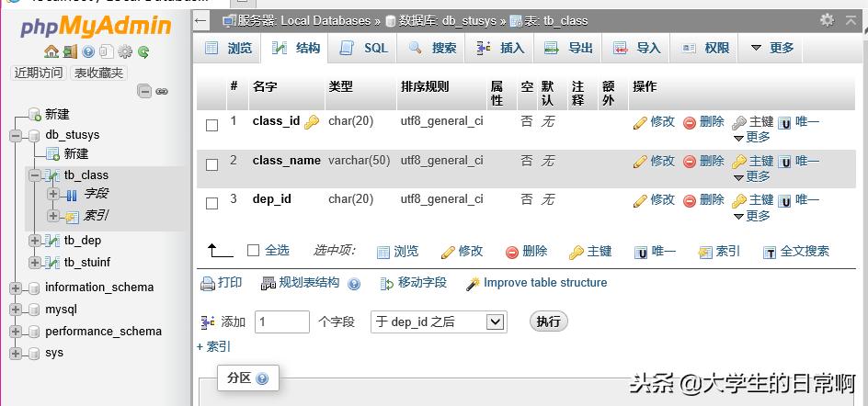The height and width of the screenshot is (406, 868).
Task: Open the 插入 tab
Action: pos(501,48)
